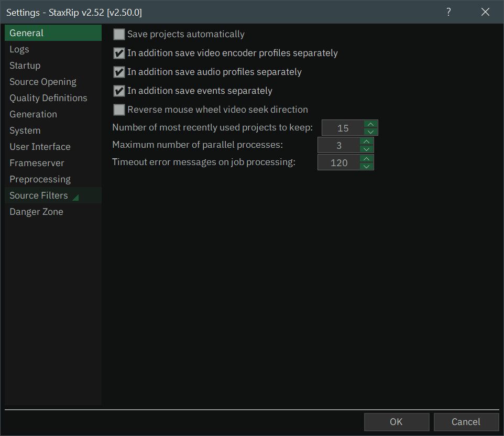
Task: Open the Logs settings page
Action: (x=53, y=49)
